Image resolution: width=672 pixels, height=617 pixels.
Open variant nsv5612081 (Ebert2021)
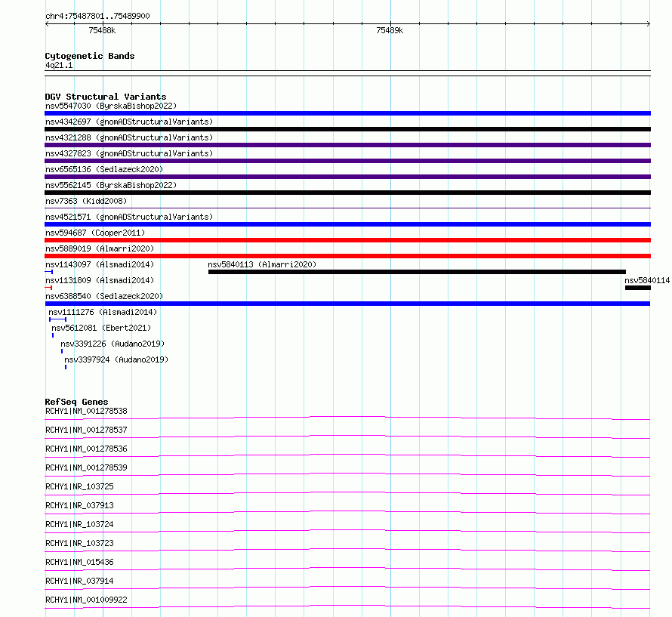click(101, 328)
